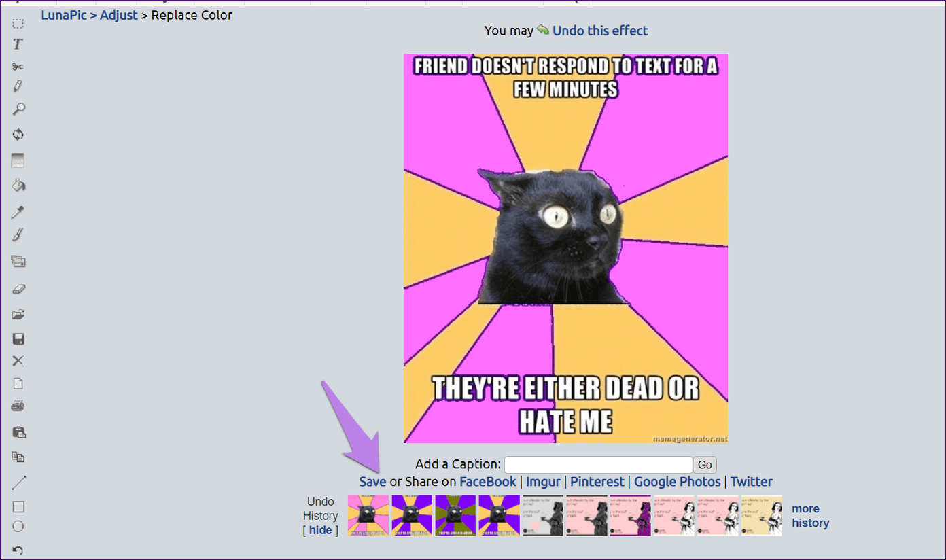Select the Paint Brush tool

click(x=18, y=235)
